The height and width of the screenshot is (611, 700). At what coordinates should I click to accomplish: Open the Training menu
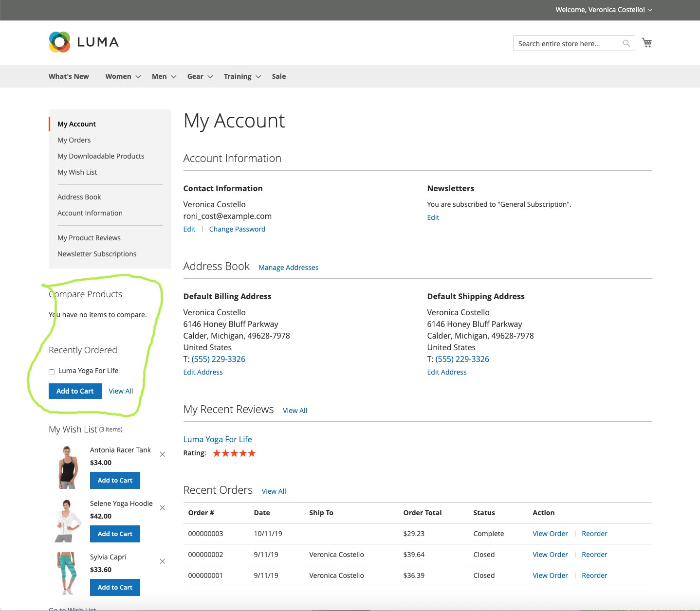click(x=242, y=76)
